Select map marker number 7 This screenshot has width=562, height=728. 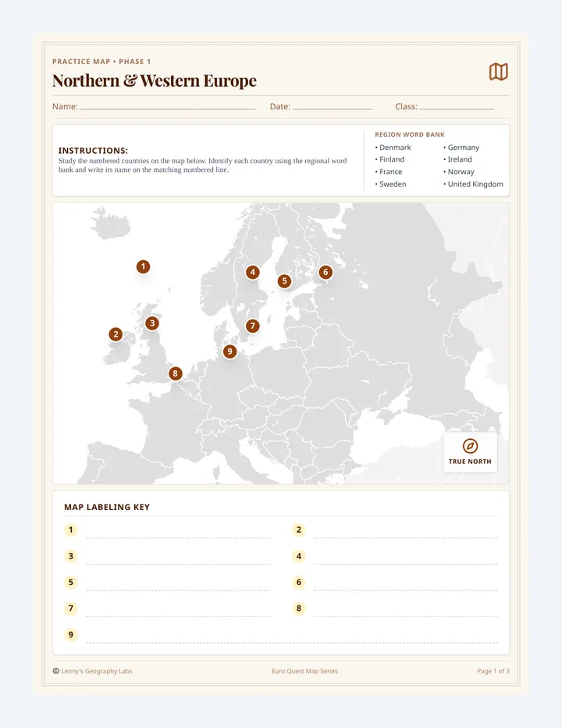pyautogui.click(x=252, y=326)
